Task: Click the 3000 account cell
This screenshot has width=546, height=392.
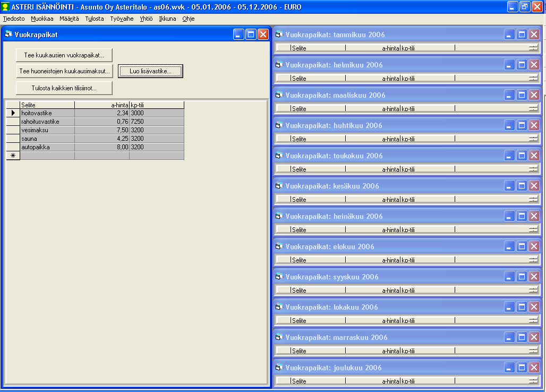Action: tap(157, 113)
